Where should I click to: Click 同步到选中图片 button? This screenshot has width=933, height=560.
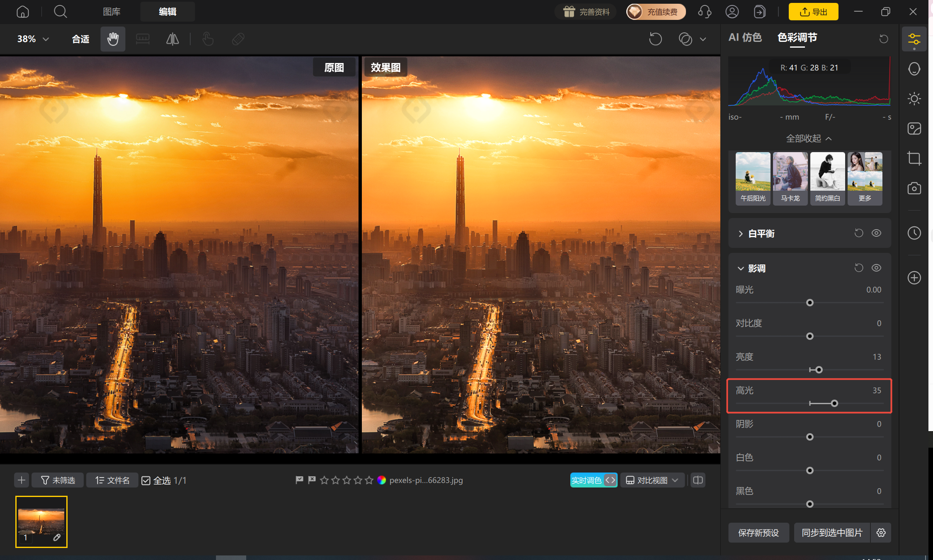point(832,533)
